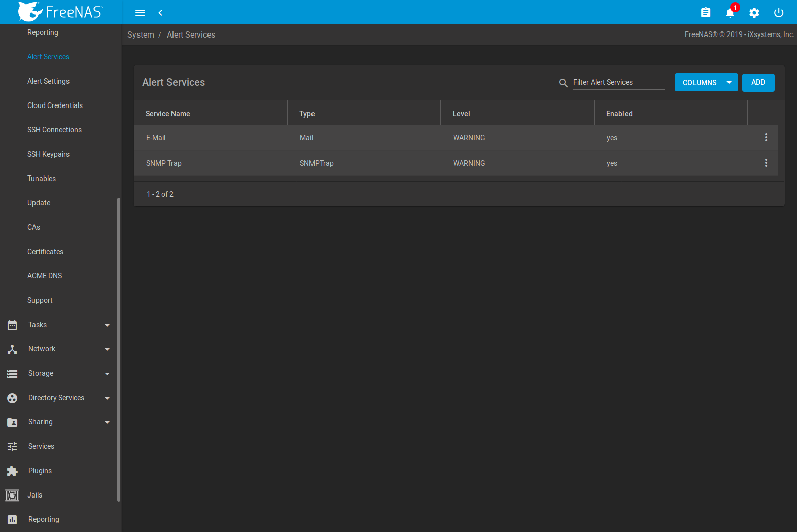This screenshot has height=532, width=797.
Task: Click the power button icon
Action: [x=779, y=13]
